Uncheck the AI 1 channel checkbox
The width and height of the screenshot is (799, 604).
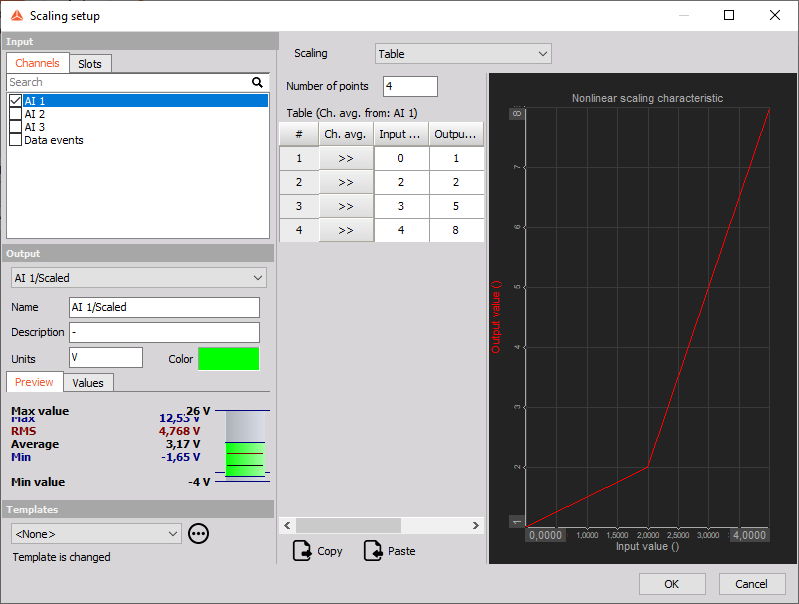point(15,100)
